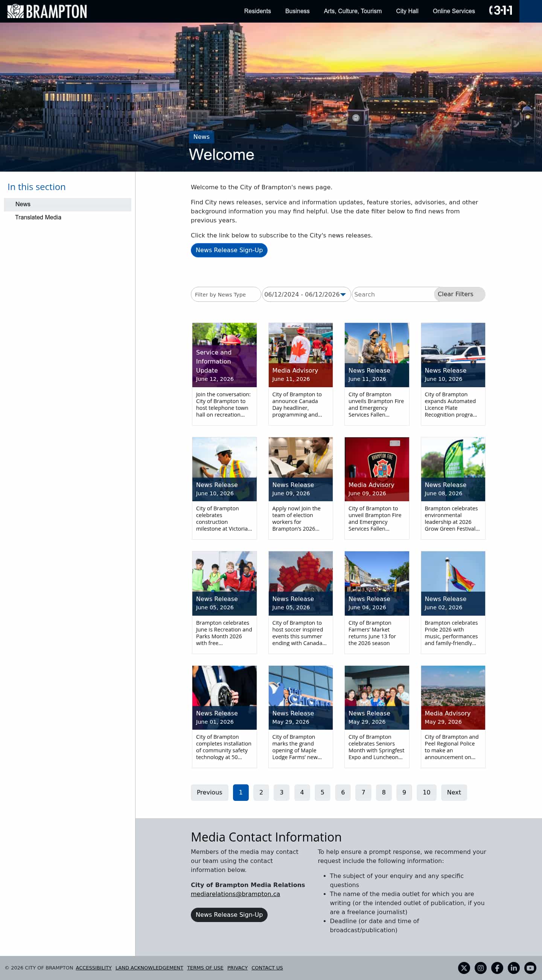Open the 311 contact icon
This screenshot has width=542, height=980.
500,11
